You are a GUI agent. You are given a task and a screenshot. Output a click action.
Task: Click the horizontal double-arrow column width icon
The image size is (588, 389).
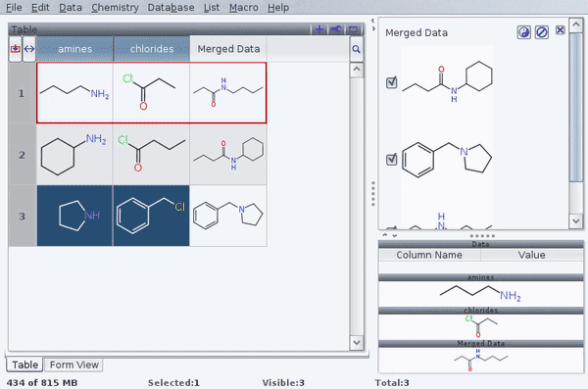tap(29, 49)
